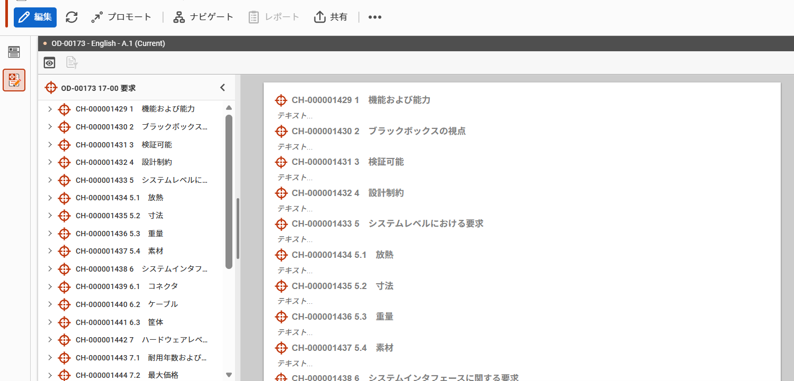Click document heading icon for 5.2 寸法
The image size is (794, 381).
tap(281, 286)
